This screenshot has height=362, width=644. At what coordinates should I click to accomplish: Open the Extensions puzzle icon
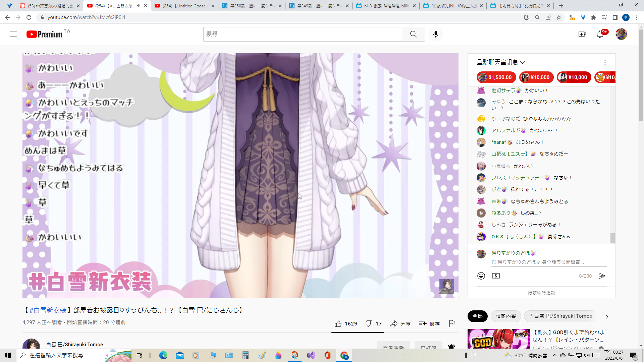(x=593, y=17)
